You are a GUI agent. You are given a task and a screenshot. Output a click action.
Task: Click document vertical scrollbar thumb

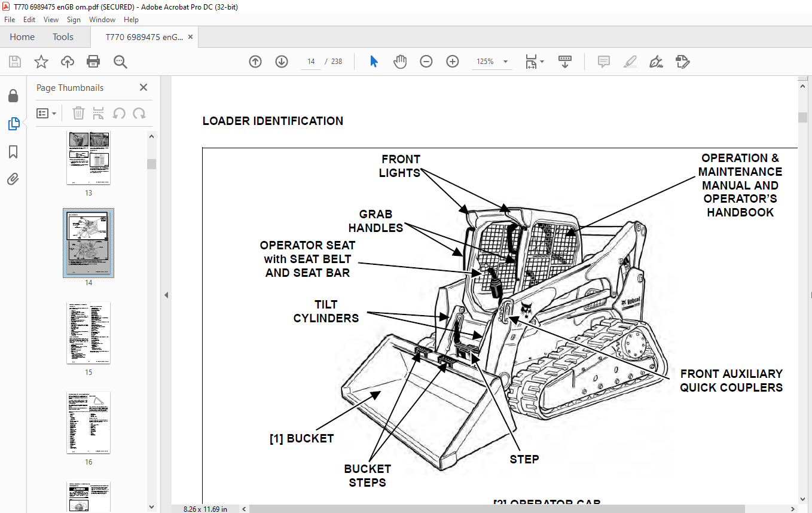click(802, 117)
